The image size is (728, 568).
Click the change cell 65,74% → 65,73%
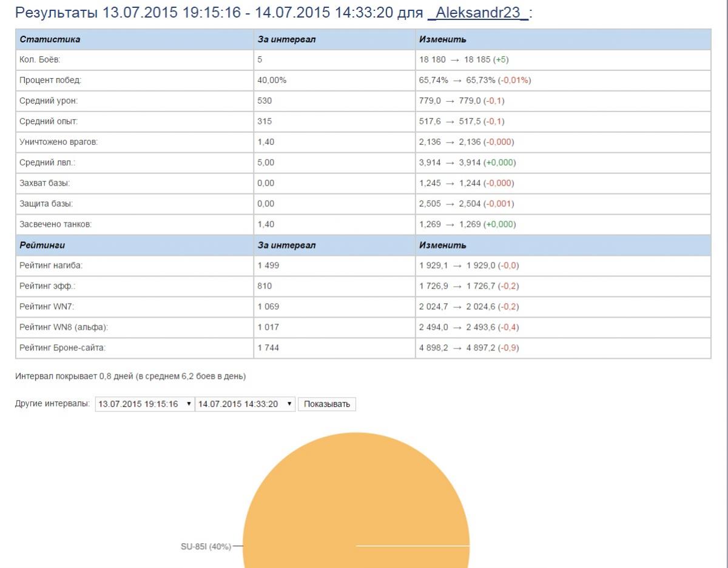(475, 80)
